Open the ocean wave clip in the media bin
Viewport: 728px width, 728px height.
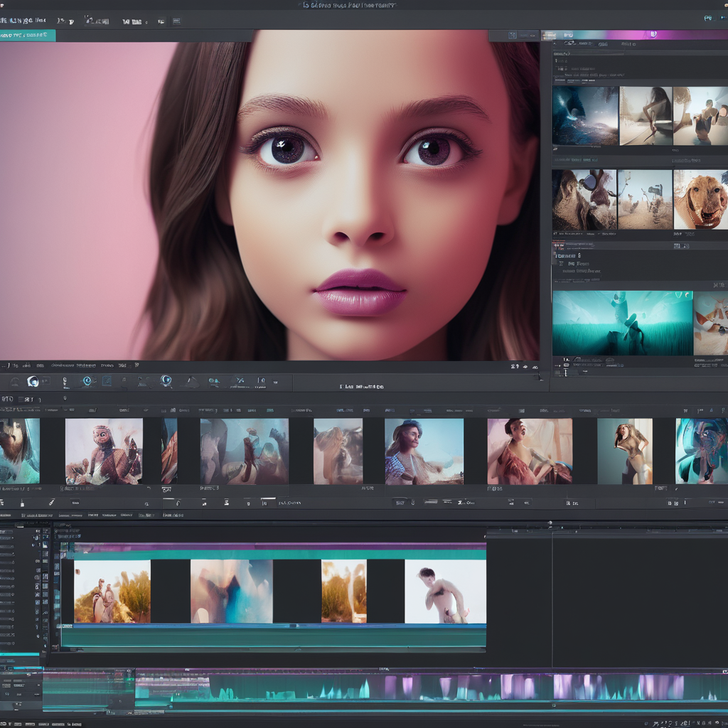pyautogui.click(x=584, y=116)
